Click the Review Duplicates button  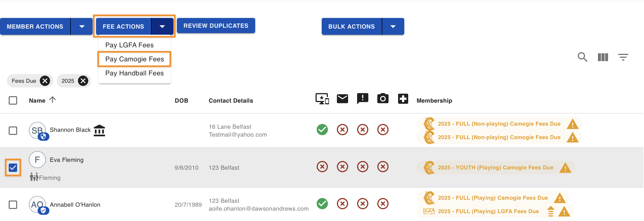(x=216, y=26)
